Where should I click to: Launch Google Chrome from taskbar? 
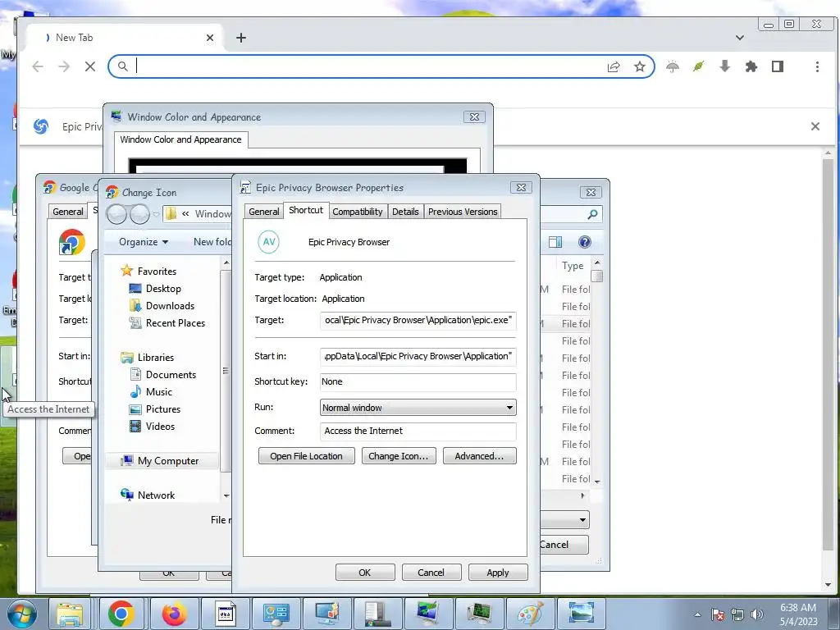pos(121,614)
